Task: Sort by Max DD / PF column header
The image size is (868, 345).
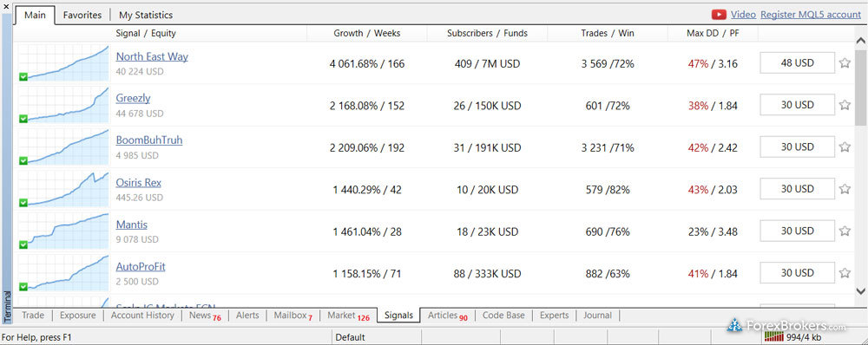Action: (713, 33)
